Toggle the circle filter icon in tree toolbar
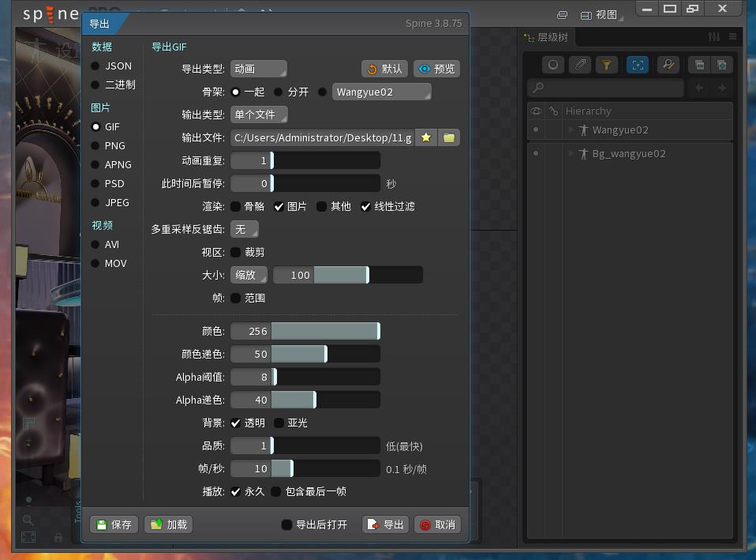This screenshot has width=756, height=560. coord(553,65)
